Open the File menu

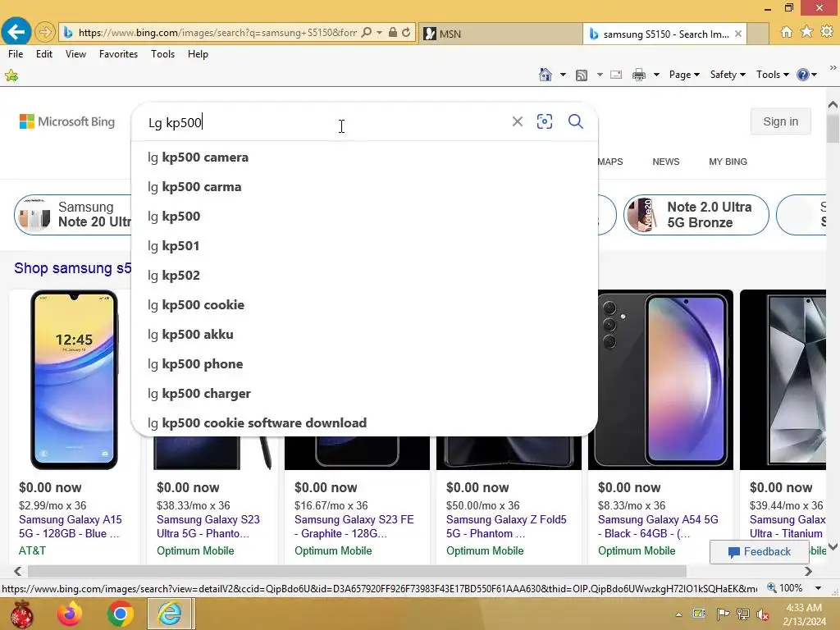tap(16, 54)
